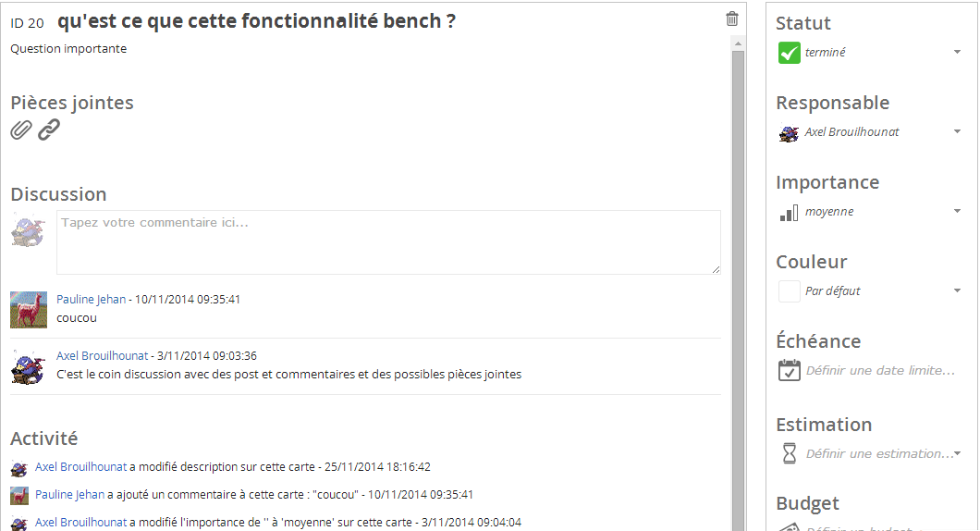Open the Estimation dropdown arrow

(x=957, y=452)
